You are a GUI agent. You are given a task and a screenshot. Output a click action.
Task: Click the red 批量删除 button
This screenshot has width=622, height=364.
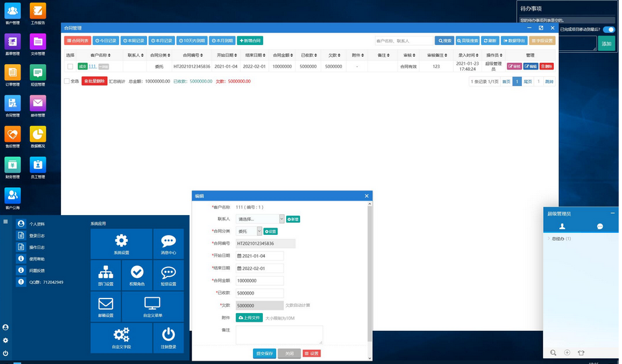95,81
